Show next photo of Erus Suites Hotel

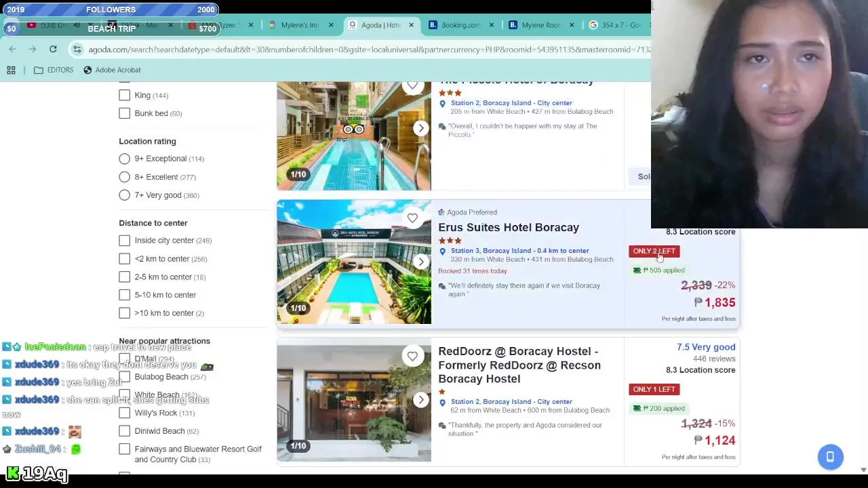click(x=421, y=262)
